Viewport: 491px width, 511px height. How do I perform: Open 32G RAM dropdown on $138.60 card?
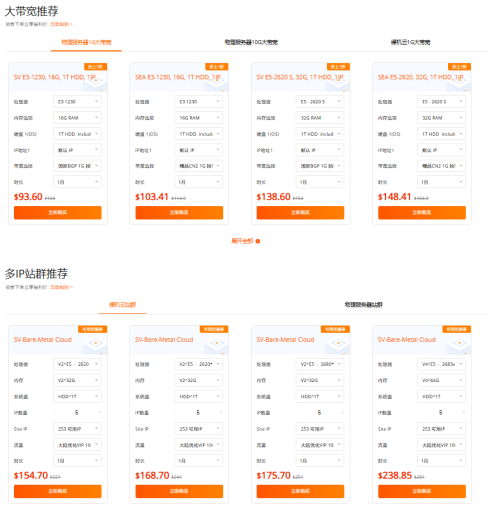click(x=320, y=118)
